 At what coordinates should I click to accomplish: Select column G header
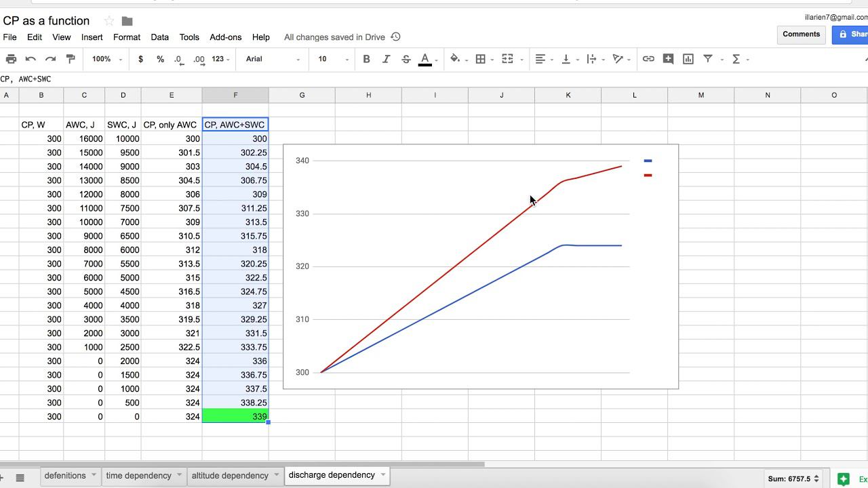(302, 95)
